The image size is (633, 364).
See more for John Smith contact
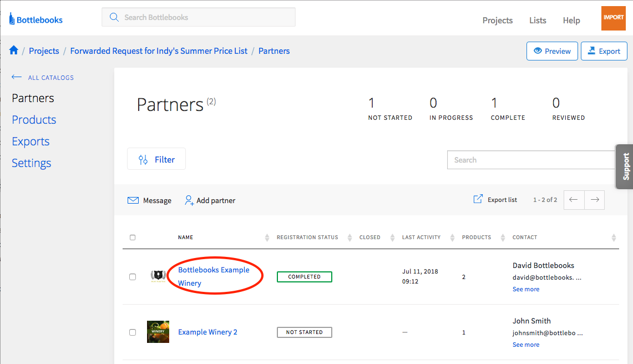click(x=525, y=345)
